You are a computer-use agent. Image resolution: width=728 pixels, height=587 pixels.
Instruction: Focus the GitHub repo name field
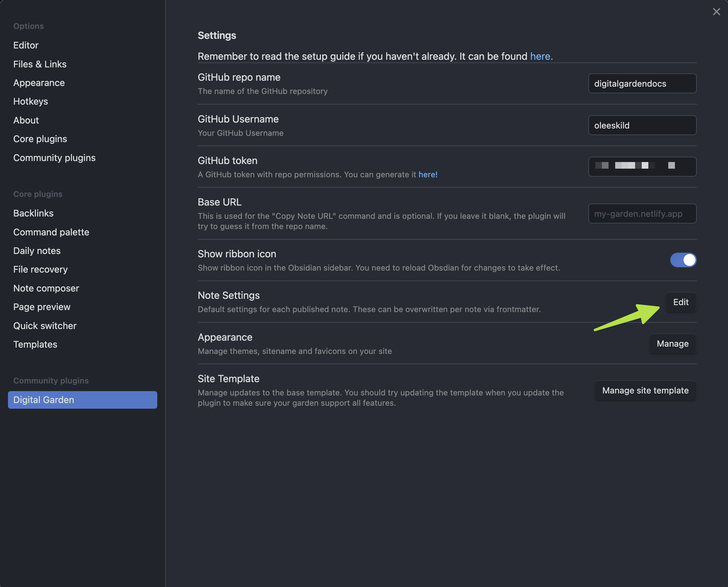(x=642, y=84)
